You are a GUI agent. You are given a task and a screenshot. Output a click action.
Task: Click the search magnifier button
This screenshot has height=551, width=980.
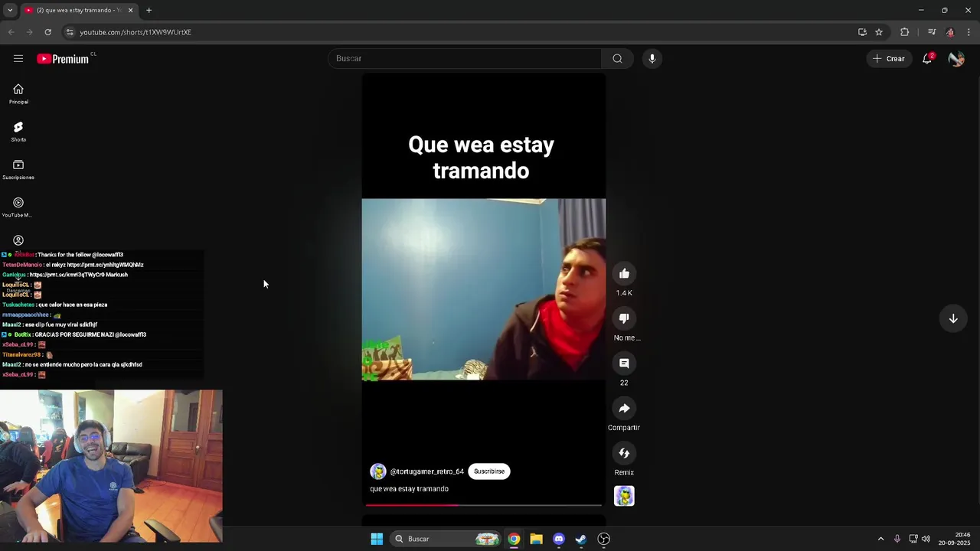(x=617, y=59)
